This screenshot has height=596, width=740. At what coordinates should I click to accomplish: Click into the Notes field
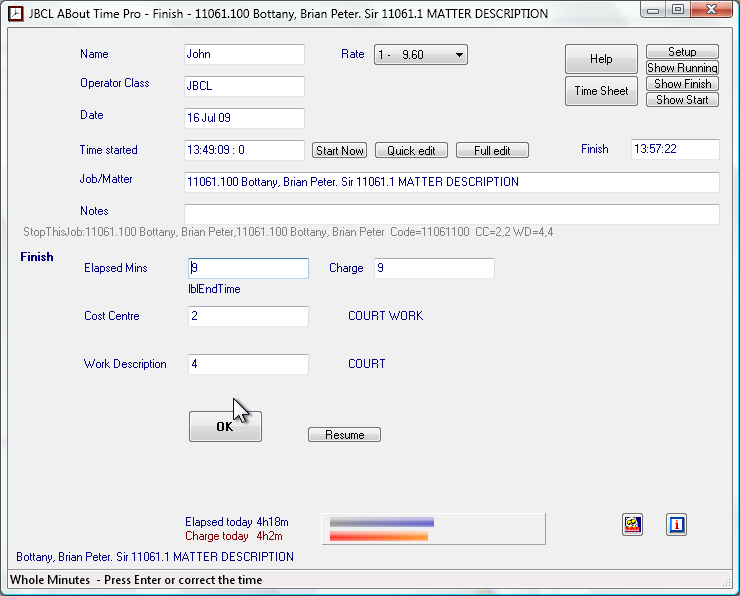coord(451,214)
